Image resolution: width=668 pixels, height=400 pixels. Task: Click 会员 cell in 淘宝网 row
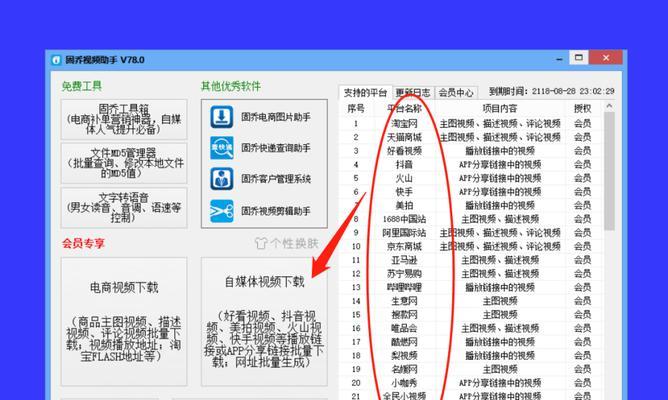[582, 124]
